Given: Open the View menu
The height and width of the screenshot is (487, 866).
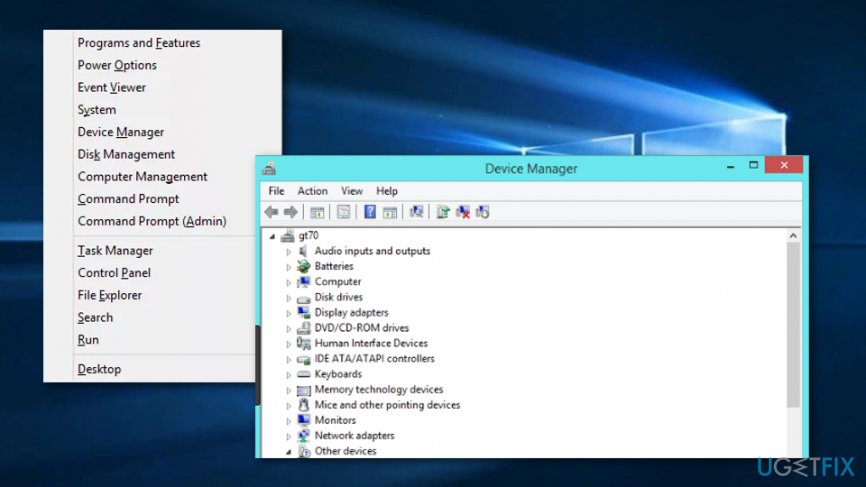Looking at the screenshot, I should click(352, 191).
